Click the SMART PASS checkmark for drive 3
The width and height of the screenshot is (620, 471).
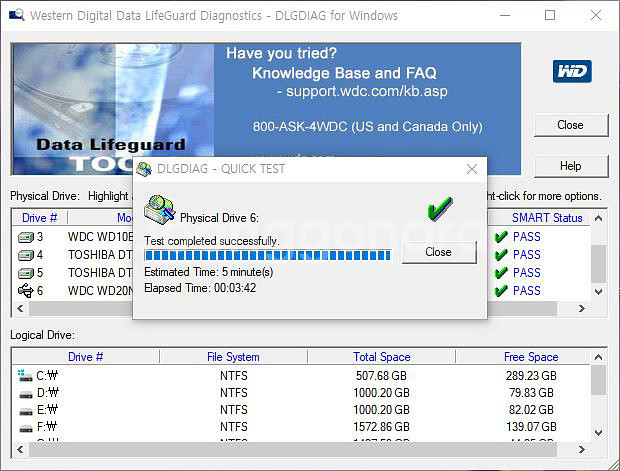tap(501, 237)
